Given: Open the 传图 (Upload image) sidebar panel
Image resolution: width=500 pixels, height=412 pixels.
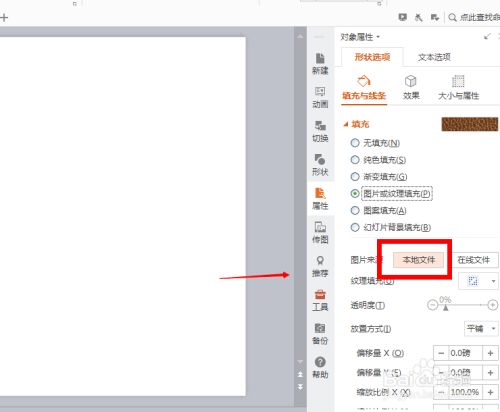Looking at the screenshot, I should coord(320,233).
